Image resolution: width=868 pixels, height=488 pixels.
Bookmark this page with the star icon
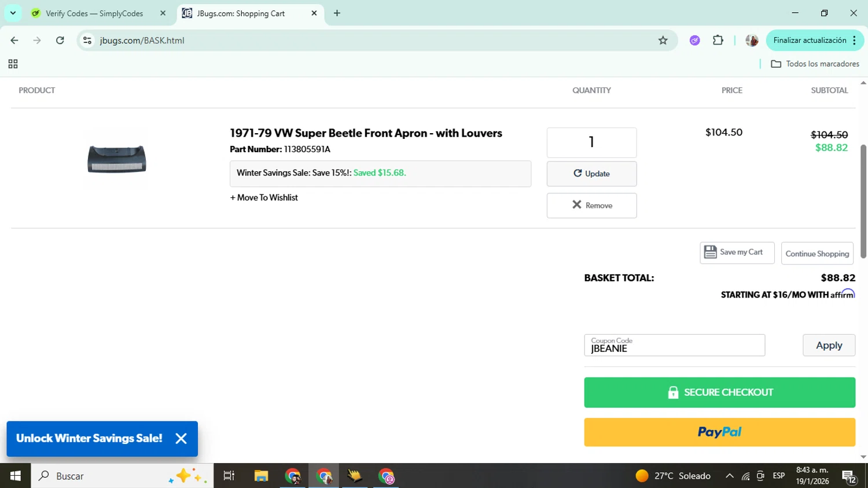pyautogui.click(x=663, y=41)
